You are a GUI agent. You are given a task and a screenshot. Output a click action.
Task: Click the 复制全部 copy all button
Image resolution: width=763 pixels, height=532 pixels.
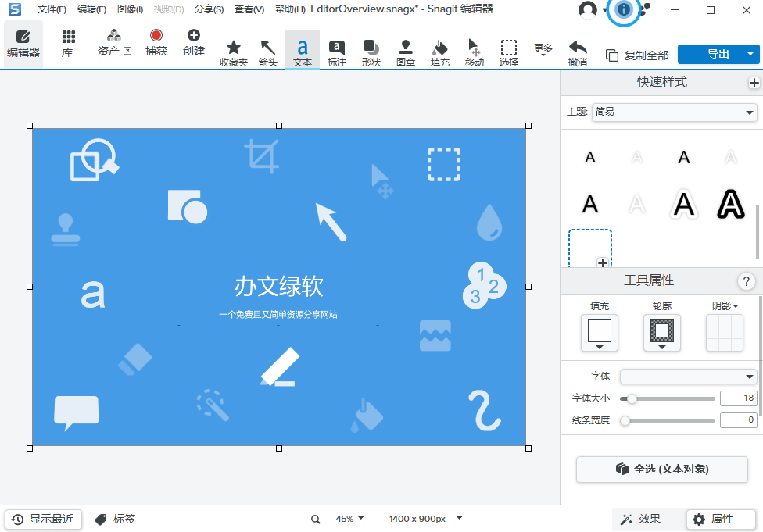(637, 55)
